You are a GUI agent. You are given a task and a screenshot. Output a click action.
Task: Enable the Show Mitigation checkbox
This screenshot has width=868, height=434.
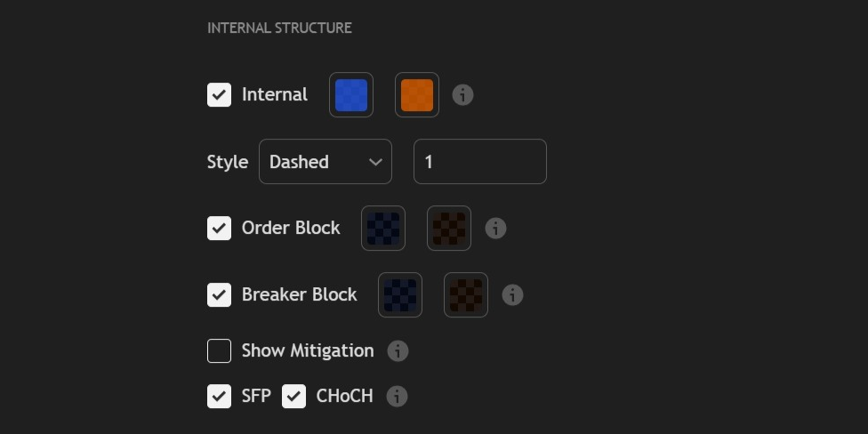[219, 351]
